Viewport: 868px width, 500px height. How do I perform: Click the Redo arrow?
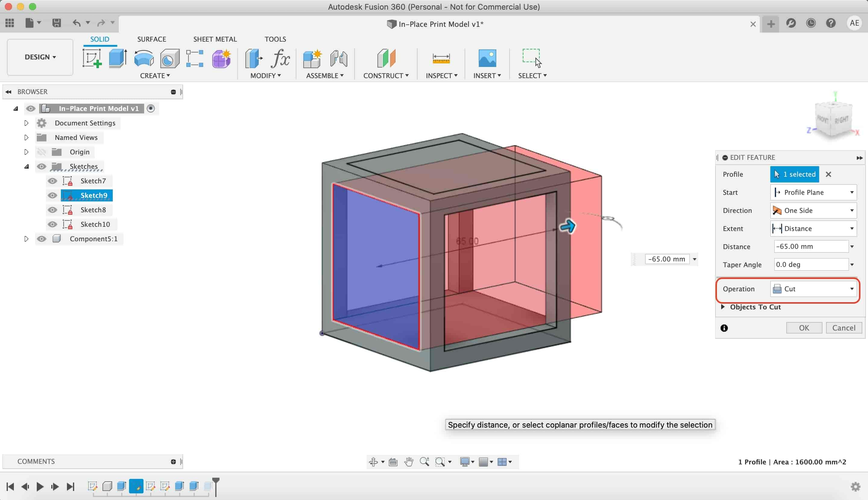tap(101, 23)
